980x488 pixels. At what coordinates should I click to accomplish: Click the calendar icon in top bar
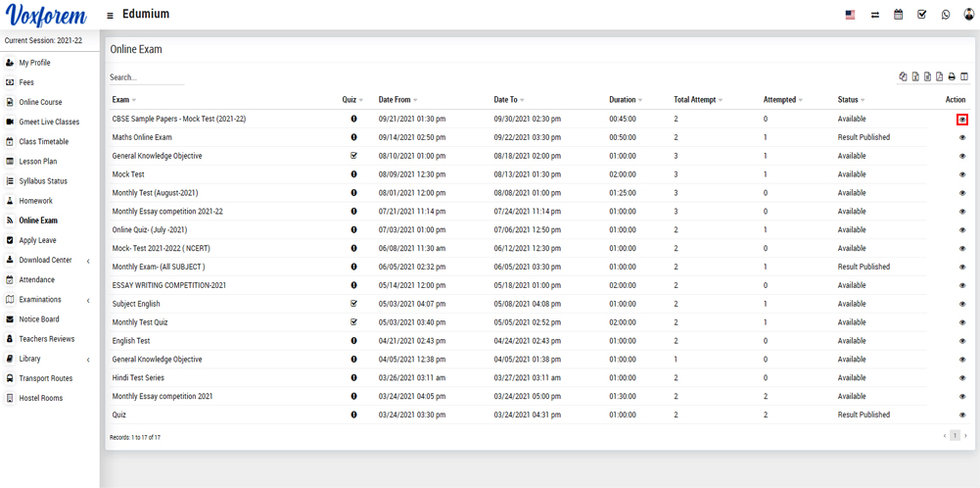click(x=898, y=15)
